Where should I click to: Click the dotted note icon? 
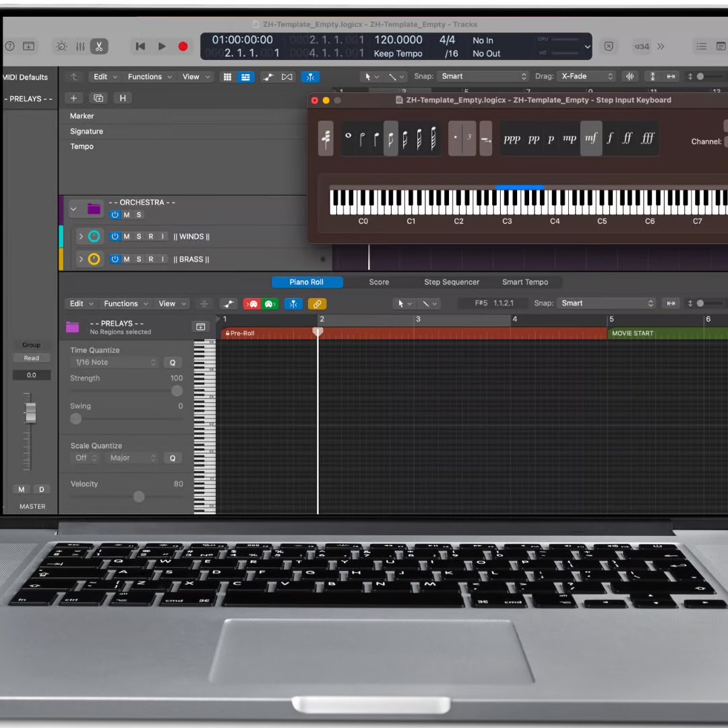tap(455, 138)
